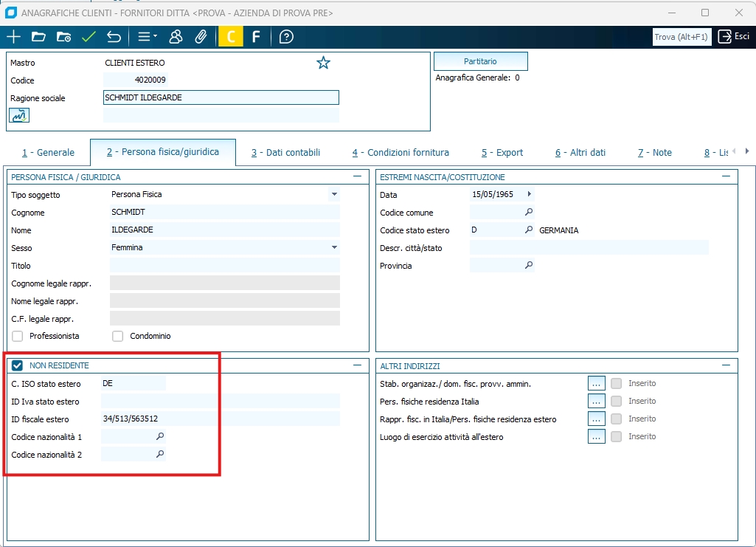This screenshot has height=547, width=756.
Task: Click the chart icon below Ragione sociale
Action: click(x=19, y=114)
